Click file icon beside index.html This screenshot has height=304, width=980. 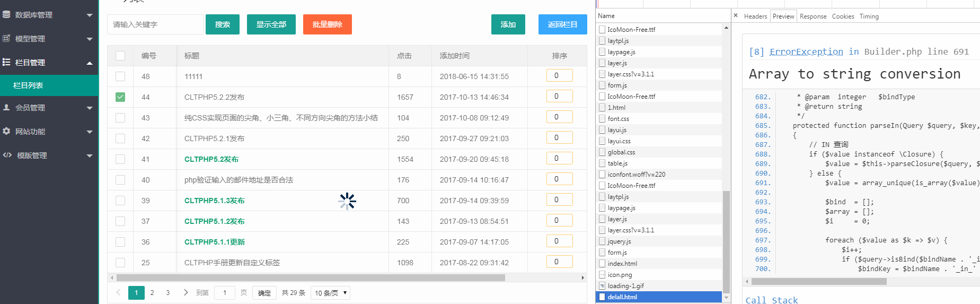pyautogui.click(x=602, y=264)
